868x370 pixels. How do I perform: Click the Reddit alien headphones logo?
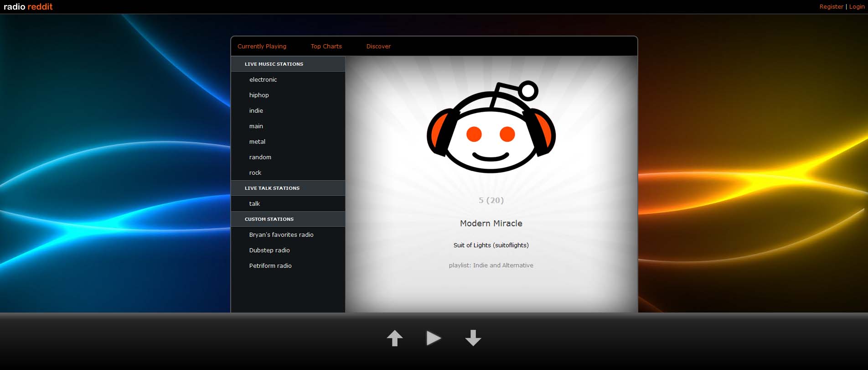click(x=491, y=127)
